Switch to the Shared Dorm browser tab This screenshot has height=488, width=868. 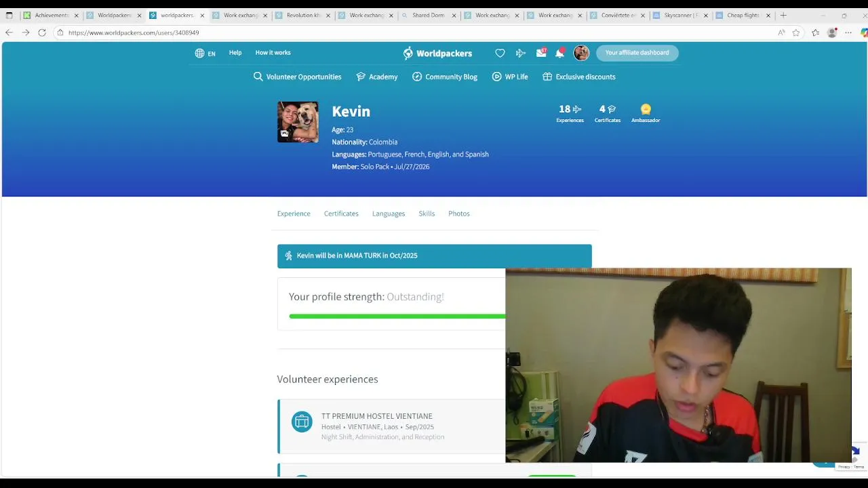[429, 15]
